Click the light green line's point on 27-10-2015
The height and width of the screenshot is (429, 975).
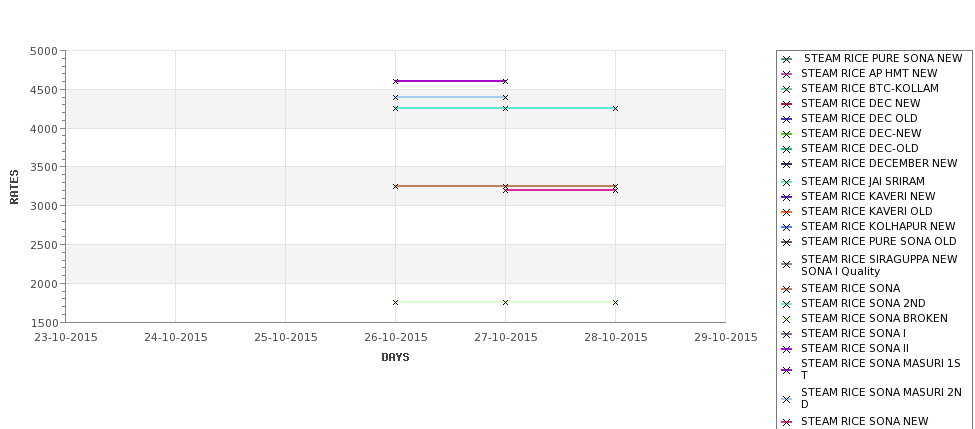(x=506, y=303)
